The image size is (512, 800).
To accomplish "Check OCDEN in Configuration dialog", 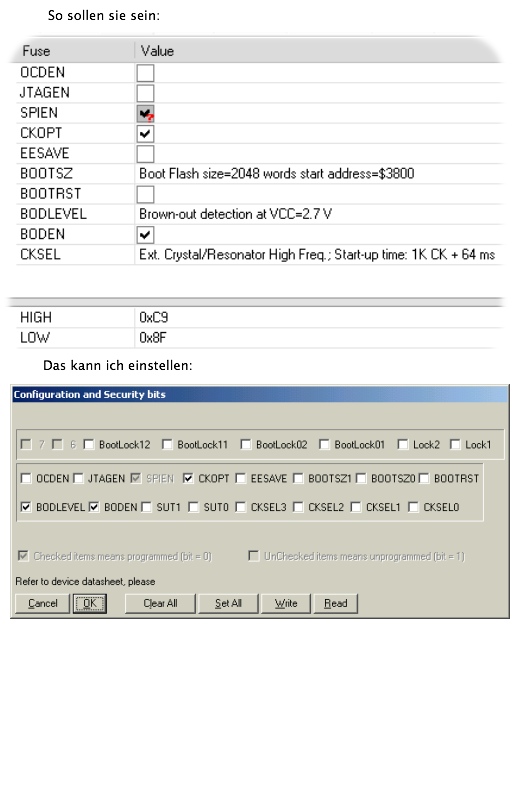I will point(26,478).
